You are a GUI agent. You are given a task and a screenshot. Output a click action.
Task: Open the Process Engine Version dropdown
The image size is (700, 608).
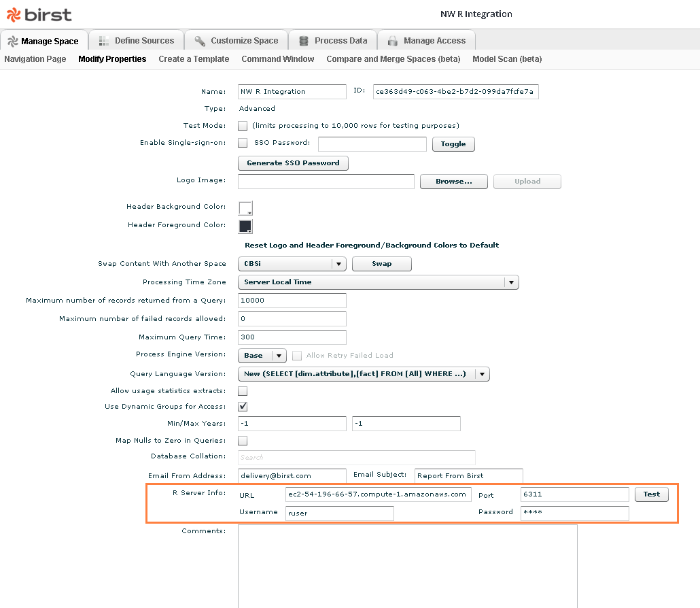point(262,356)
